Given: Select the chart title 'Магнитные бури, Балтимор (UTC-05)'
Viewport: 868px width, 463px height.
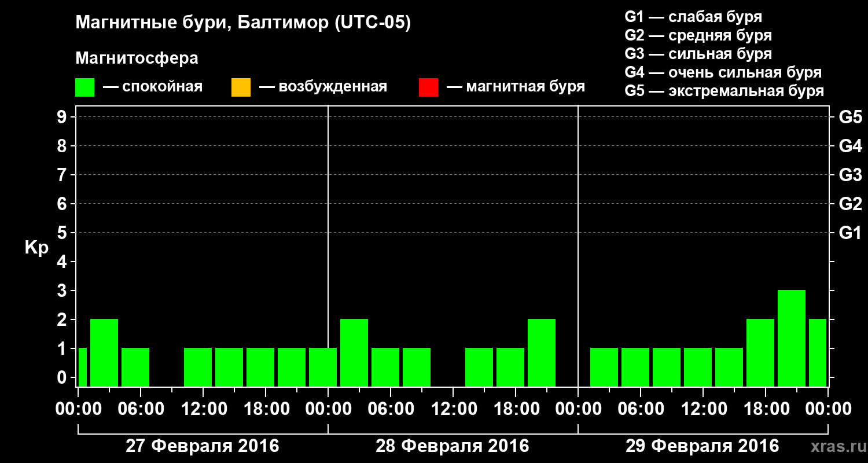Looking at the screenshot, I should 243,23.
